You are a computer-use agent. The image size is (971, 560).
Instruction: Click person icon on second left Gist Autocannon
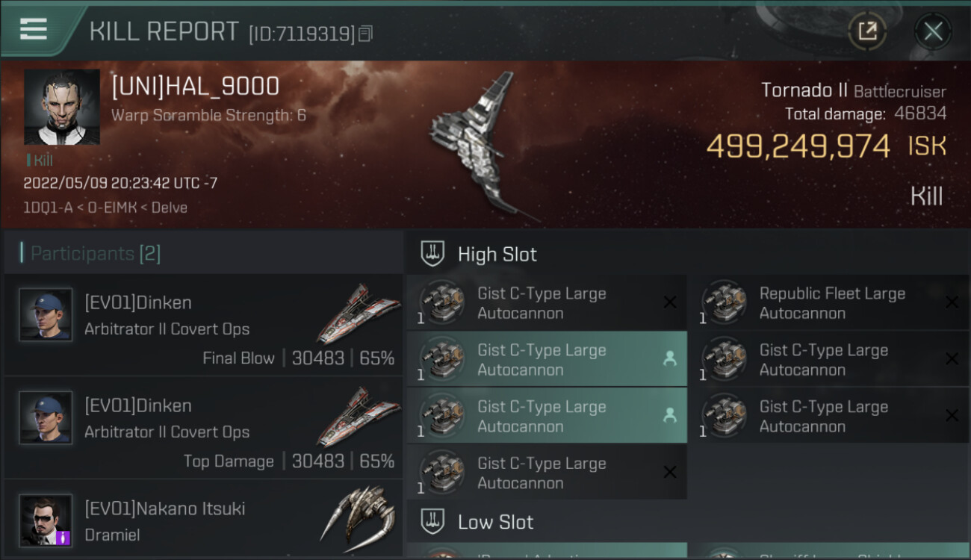tap(669, 359)
